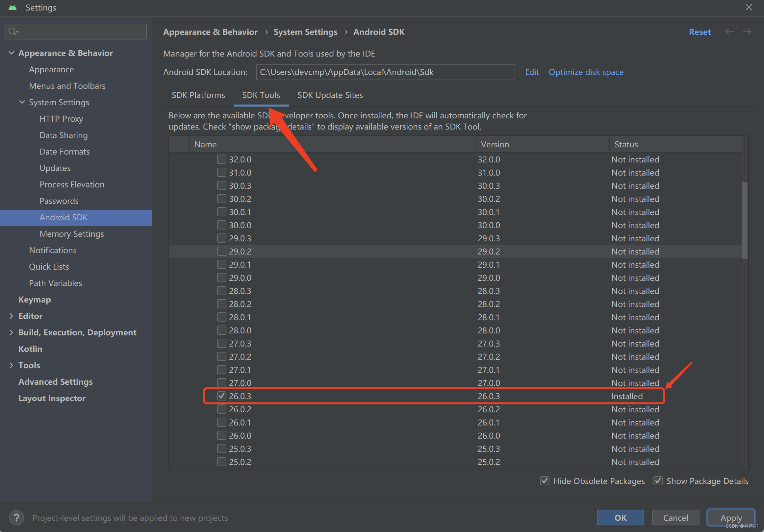Collapse Appearance & Behavior section
This screenshot has height=532, width=764.
click(11, 53)
